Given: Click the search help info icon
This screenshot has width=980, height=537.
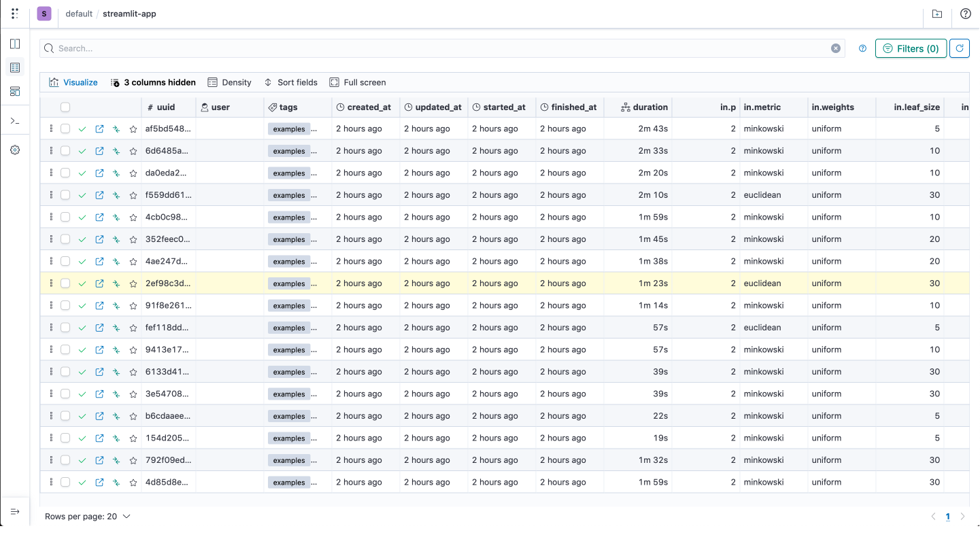Looking at the screenshot, I should (x=862, y=48).
